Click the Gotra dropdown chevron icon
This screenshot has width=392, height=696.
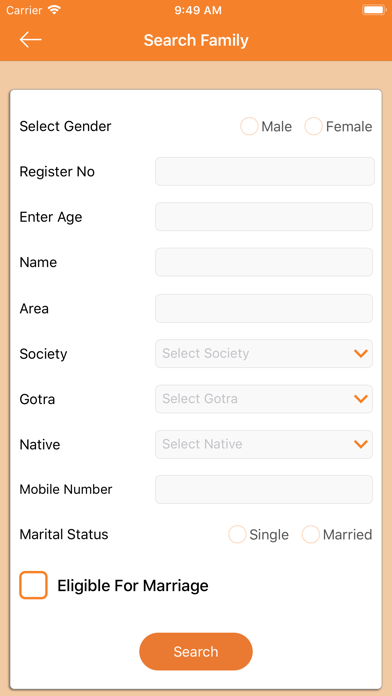click(361, 399)
